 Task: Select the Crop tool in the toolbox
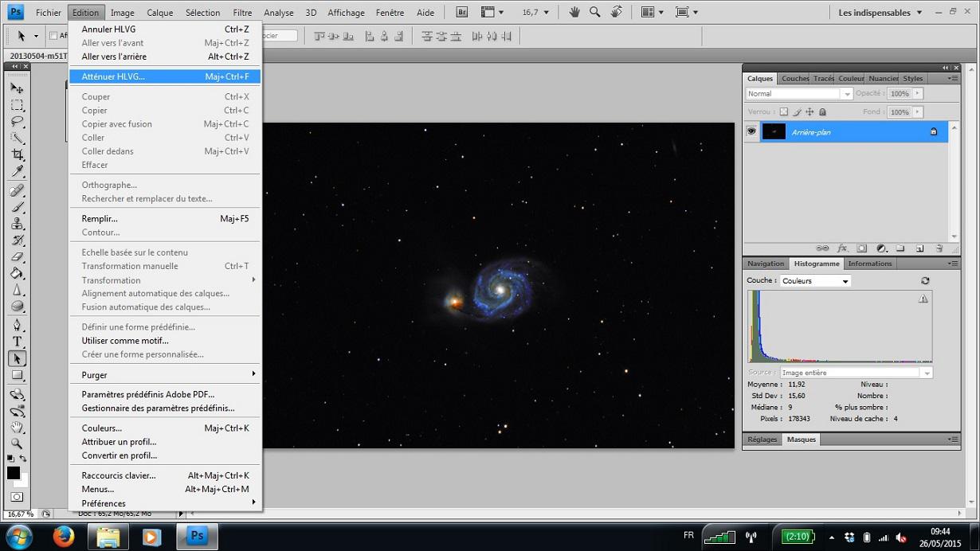17,154
